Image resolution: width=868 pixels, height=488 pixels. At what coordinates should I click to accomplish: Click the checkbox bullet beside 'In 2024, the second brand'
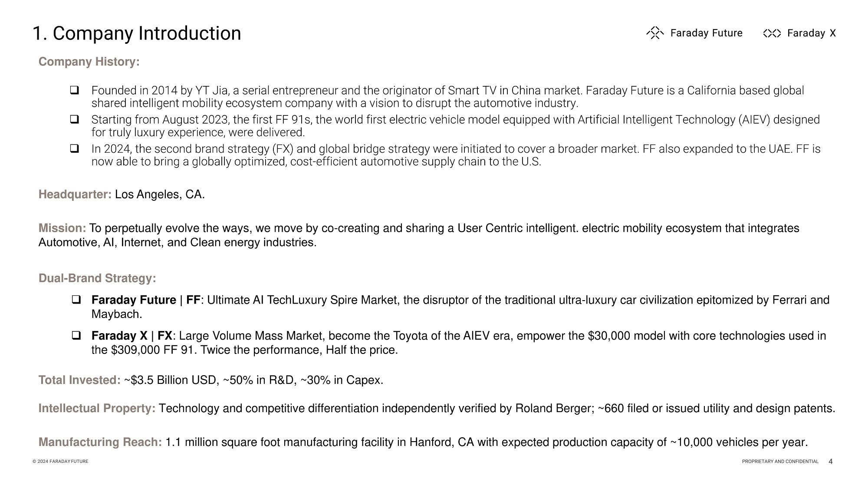coord(75,148)
